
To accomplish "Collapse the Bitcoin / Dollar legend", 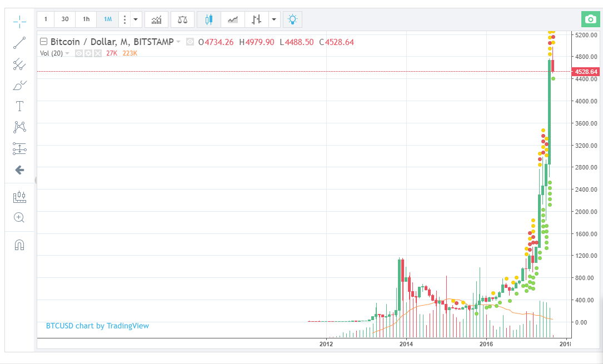I will pos(43,42).
